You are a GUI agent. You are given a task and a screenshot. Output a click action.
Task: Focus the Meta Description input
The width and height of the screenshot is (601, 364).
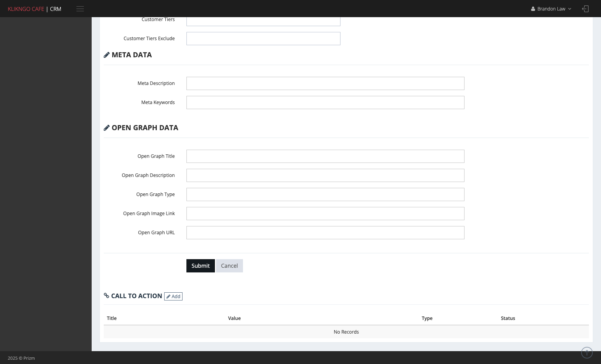click(325, 83)
